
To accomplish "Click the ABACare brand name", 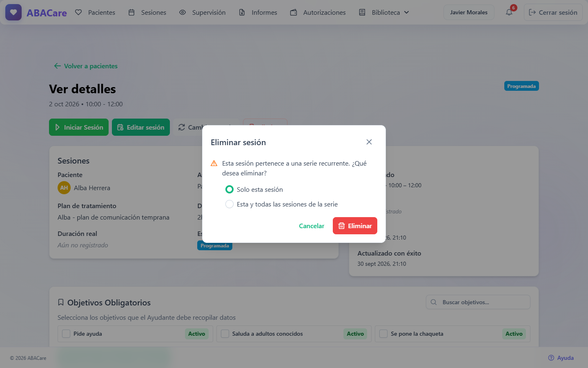I will (47, 13).
